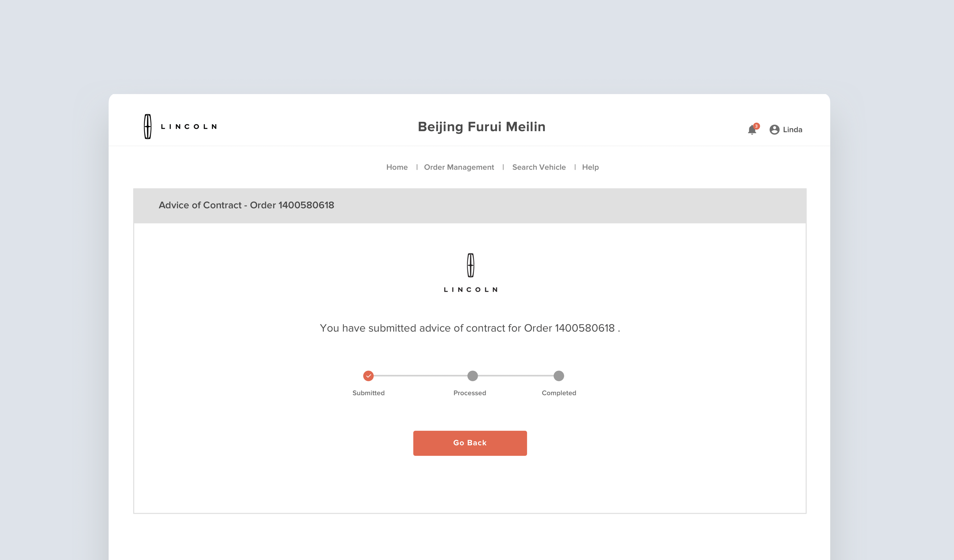Click the Processed step circle
Screen dimensions: 954x560
coord(472,376)
